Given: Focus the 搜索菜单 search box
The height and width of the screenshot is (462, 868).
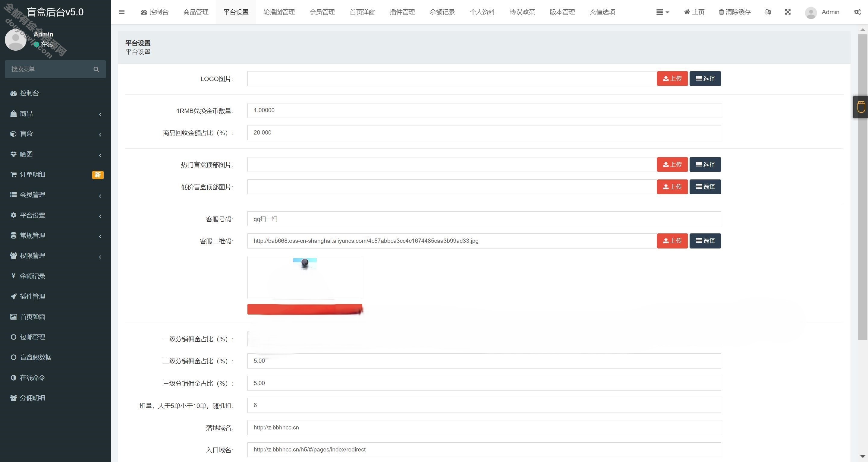Looking at the screenshot, I should 55,69.
